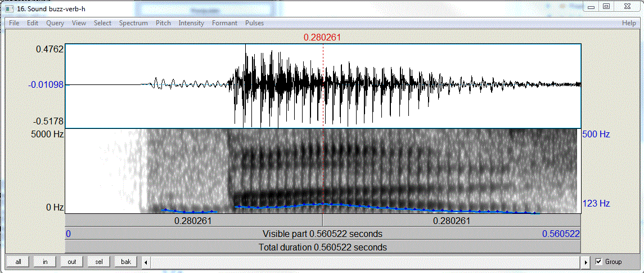Open the Help menu
Image resolution: width=644 pixels, height=273 pixels.
coord(629,23)
